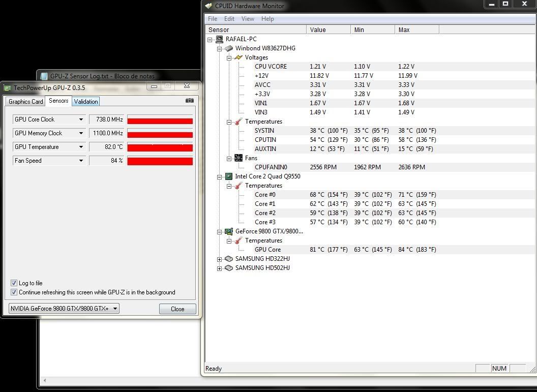Collapse the Intel Core 2 Quad Q9550 node
The height and width of the screenshot is (392, 537).
(x=220, y=176)
